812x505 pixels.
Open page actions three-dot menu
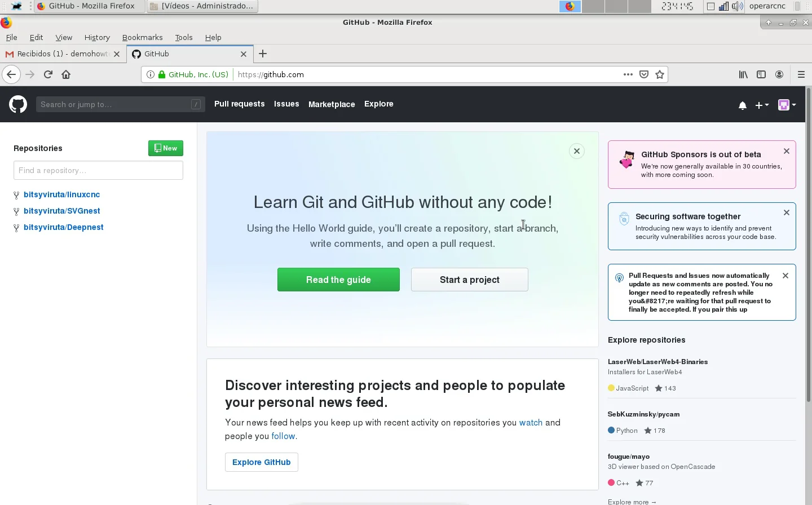coord(628,74)
